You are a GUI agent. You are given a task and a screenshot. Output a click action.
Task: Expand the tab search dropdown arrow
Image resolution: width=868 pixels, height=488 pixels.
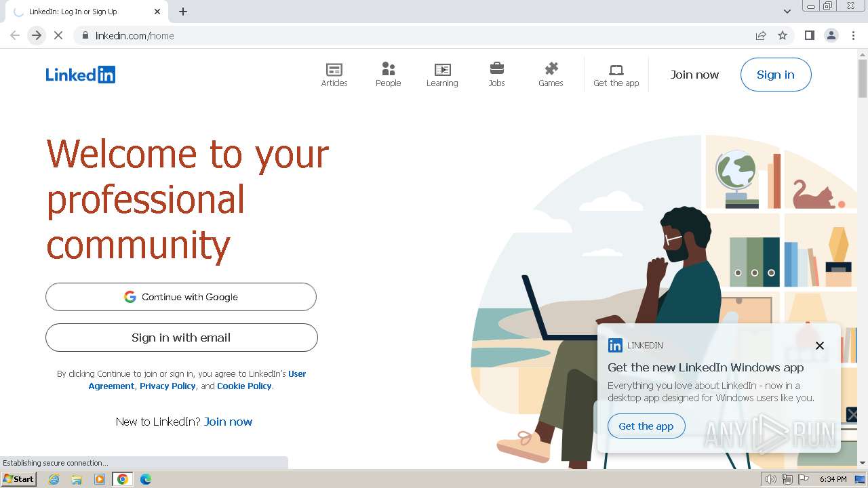tap(787, 12)
